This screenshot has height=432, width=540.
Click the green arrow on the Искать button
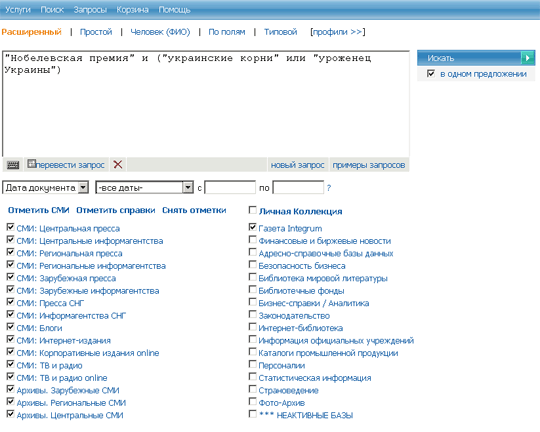(527, 58)
